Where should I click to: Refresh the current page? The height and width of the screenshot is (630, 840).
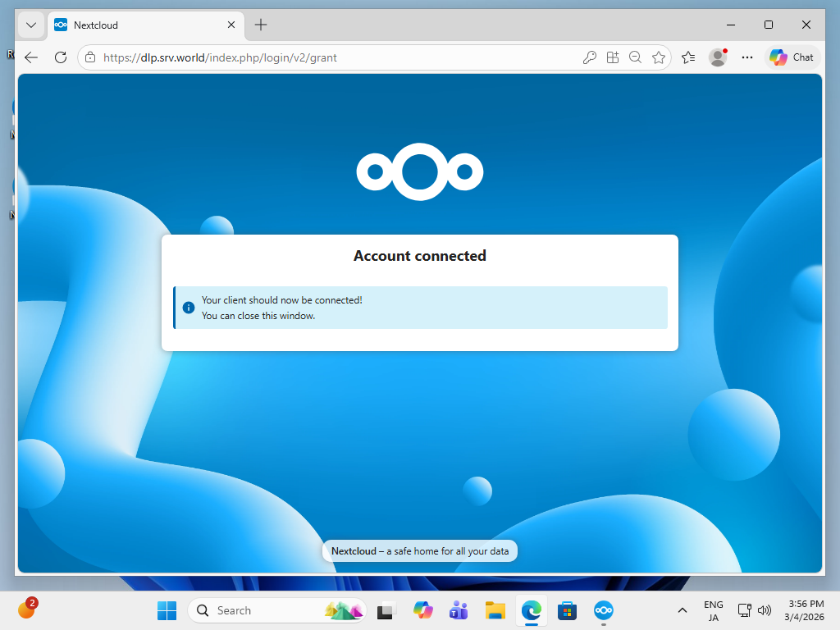pos(61,57)
